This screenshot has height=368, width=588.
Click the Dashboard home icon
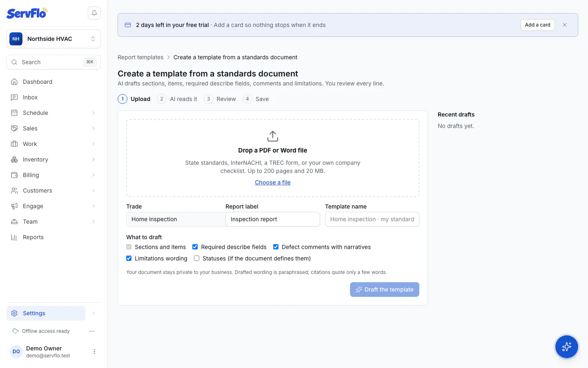[x=14, y=82]
